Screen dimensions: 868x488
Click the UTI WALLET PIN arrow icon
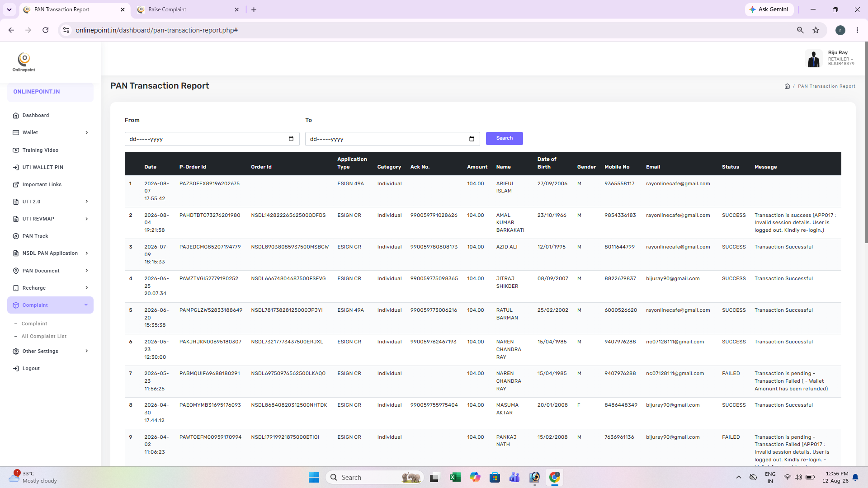(16, 167)
